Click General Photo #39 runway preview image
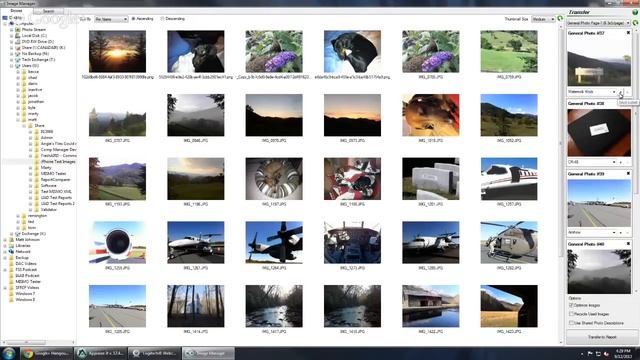This screenshot has width=640, height=360. click(599, 203)
